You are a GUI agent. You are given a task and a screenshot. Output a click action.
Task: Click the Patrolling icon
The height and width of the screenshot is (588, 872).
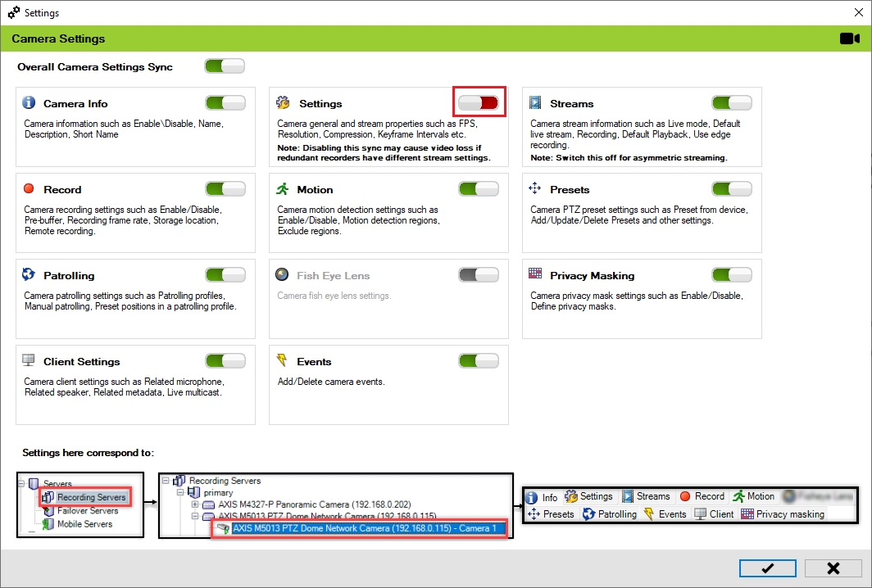30,275
